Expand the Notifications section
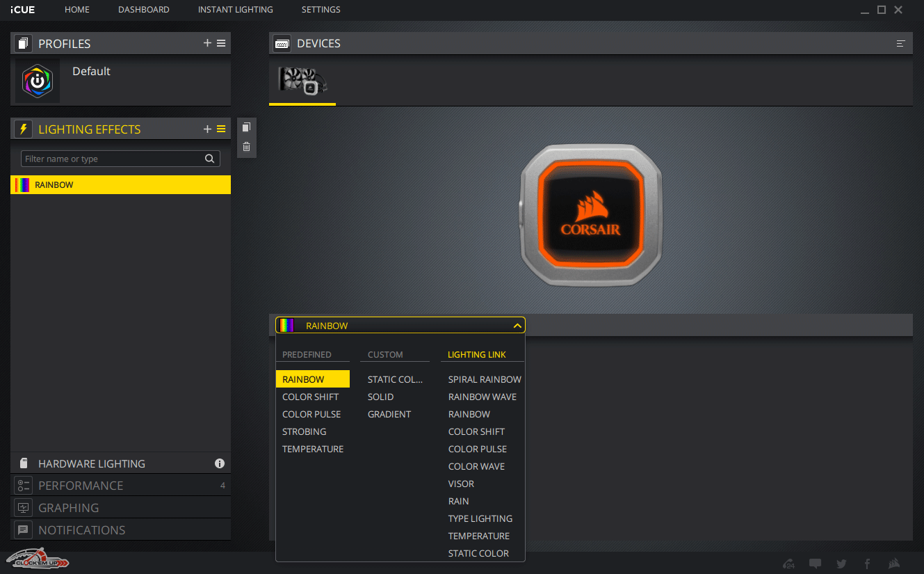Screen dimensions: 924x574 click(120, 530)
